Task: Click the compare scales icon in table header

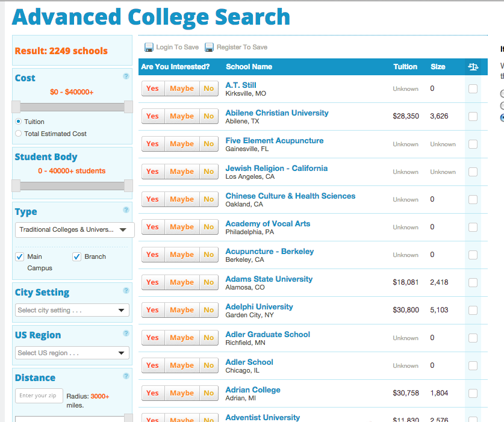Action: pyautogui.click(x=473, y=66)
